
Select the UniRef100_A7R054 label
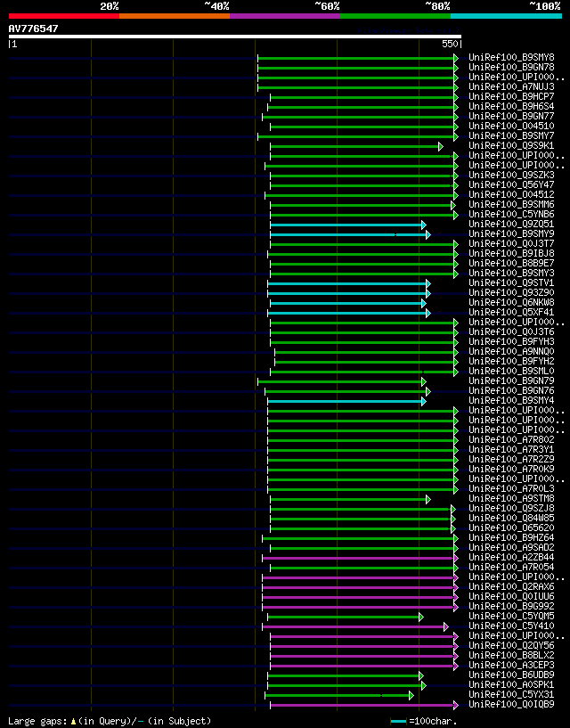511,568
